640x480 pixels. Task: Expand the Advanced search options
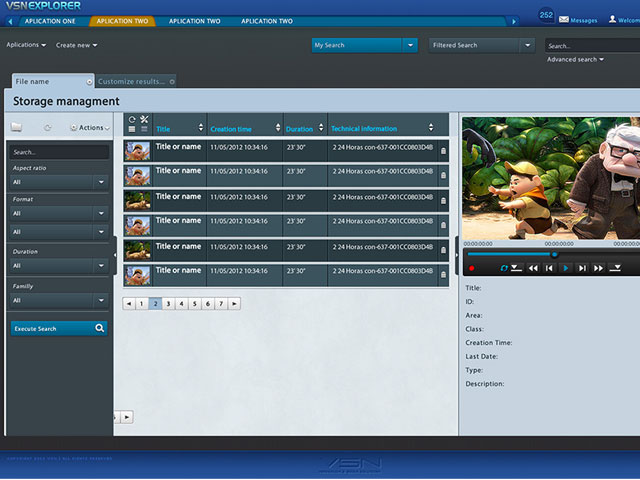575,60
